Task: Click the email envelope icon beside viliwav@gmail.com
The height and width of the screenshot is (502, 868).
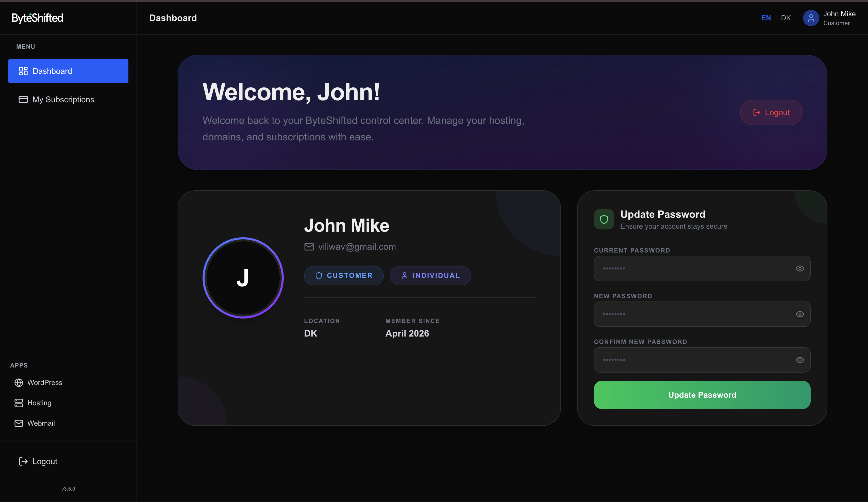Action: coord(309,247)
